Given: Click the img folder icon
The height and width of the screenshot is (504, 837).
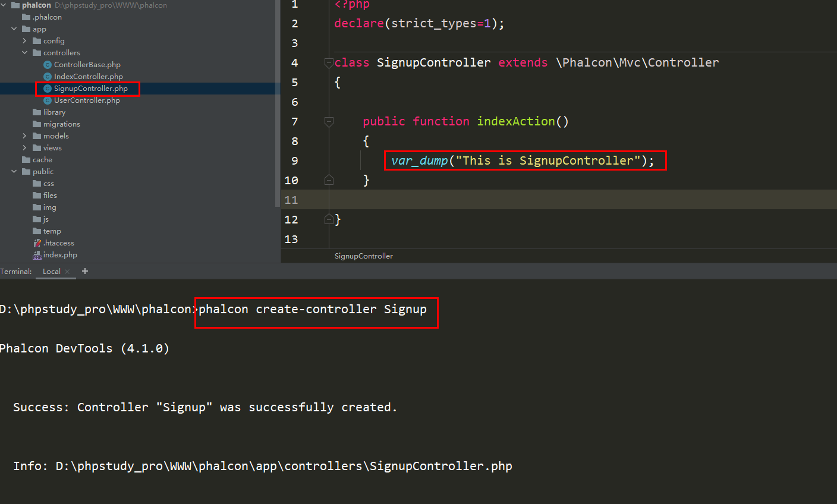Looking at the screenshot, I should click(37, 207).
